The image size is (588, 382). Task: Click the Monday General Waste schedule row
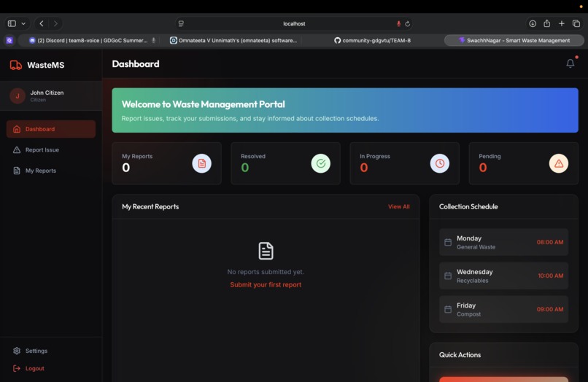(503, 242)
